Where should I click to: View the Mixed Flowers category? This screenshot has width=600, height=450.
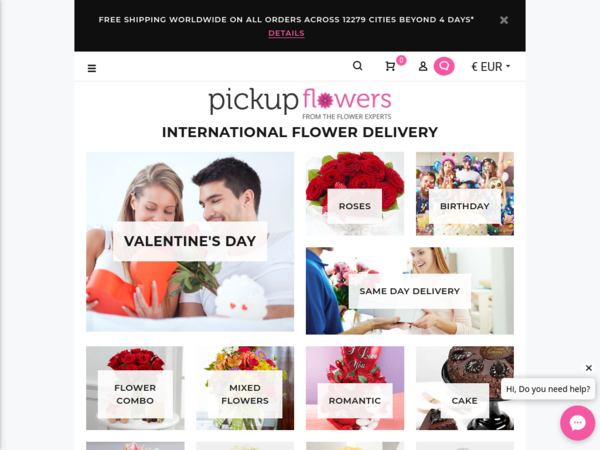tap(245, 388)
